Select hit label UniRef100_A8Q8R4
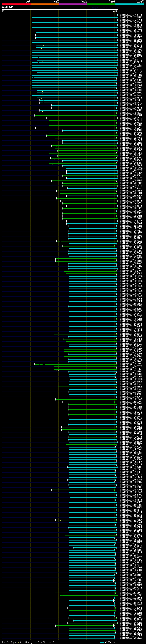This screenshot has width=146, height=644. [131, 625]
